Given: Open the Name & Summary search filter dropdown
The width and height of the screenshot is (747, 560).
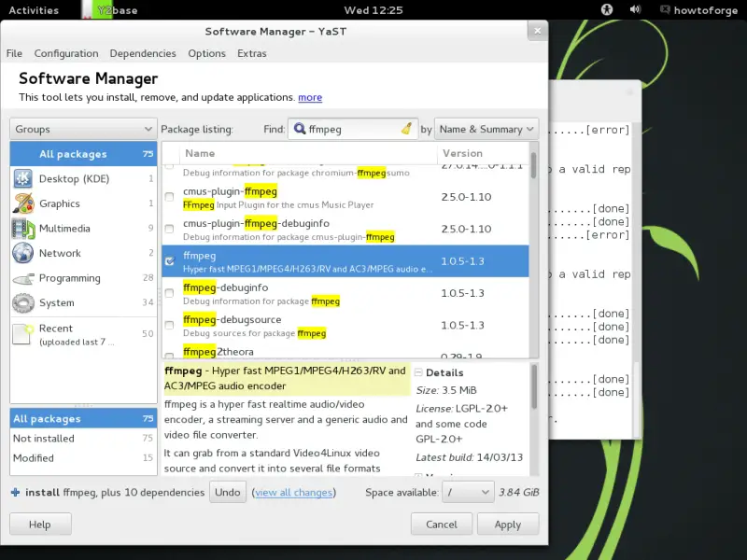Looking at the screenshot, I should point(486,129).
